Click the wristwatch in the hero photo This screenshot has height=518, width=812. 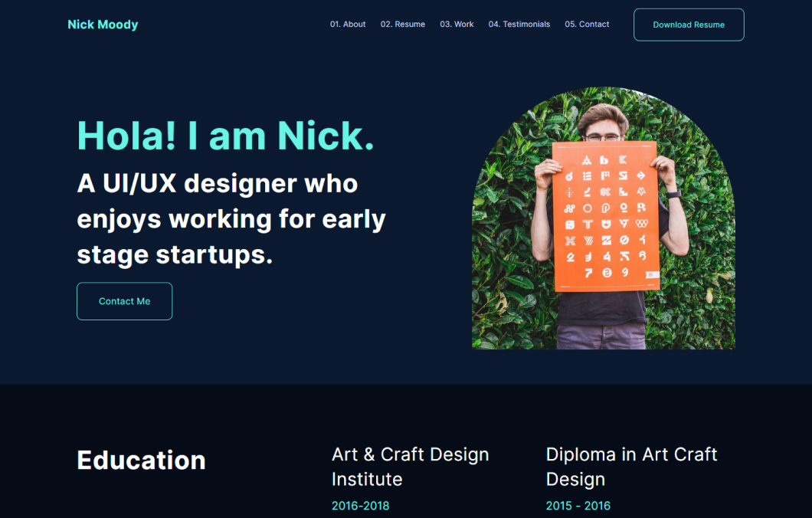(673, 194)
